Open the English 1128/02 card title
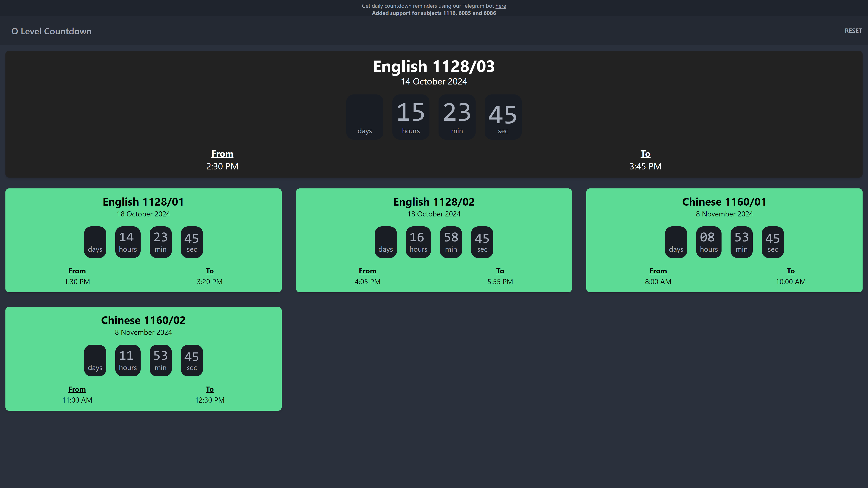This screenshot has width=868, height=488. tap(434, 202)
